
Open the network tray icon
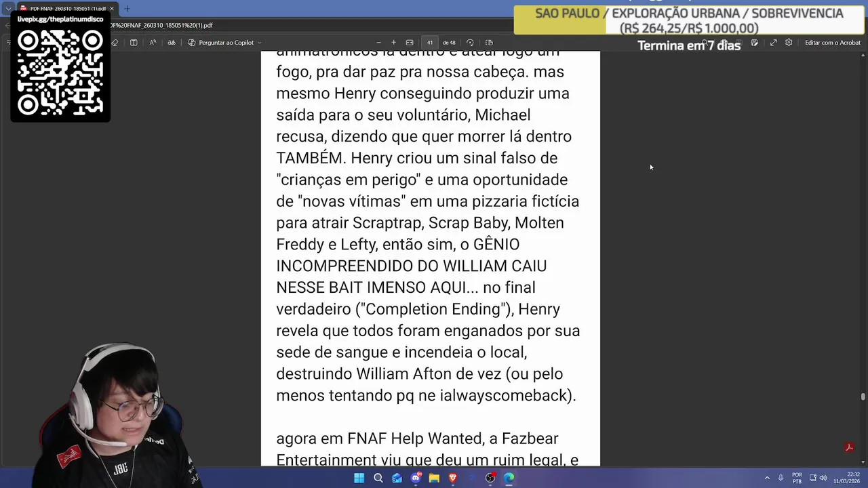[813, 478]
